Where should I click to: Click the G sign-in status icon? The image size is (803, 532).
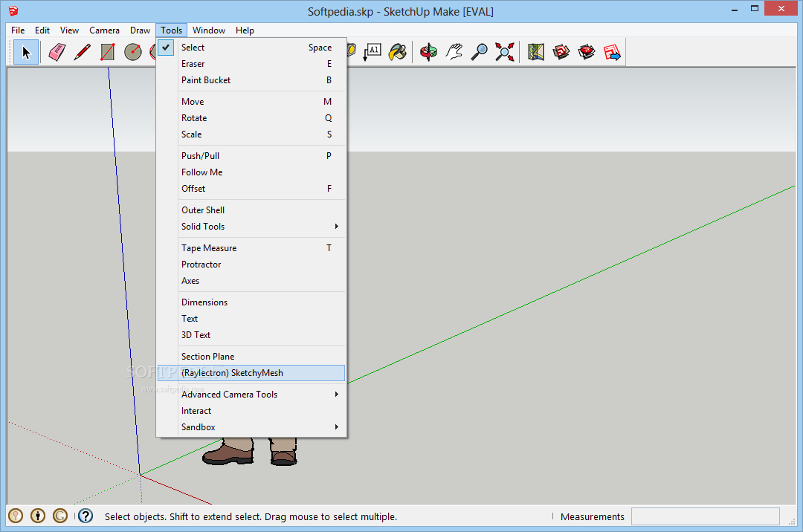(x=60, y=516)
